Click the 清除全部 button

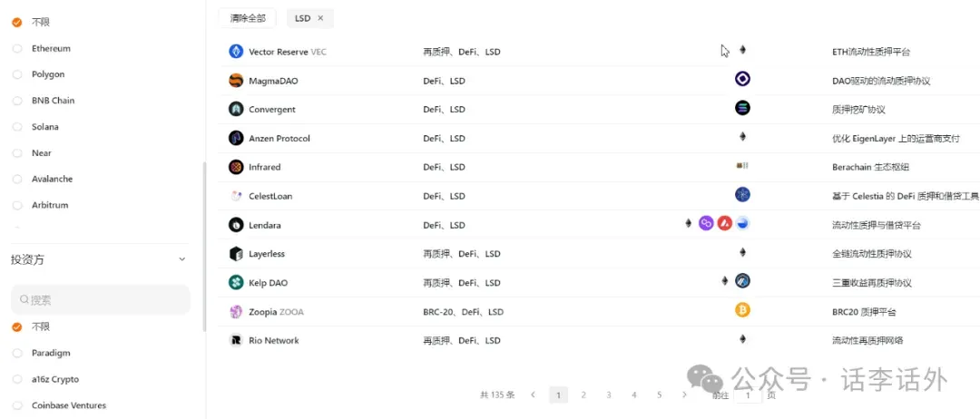click(247, 18)
